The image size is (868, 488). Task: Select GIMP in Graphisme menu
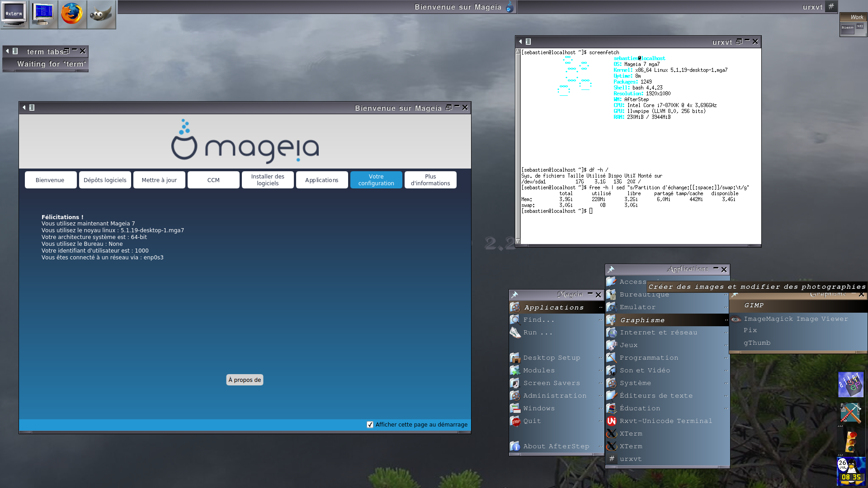click(798, 306)
